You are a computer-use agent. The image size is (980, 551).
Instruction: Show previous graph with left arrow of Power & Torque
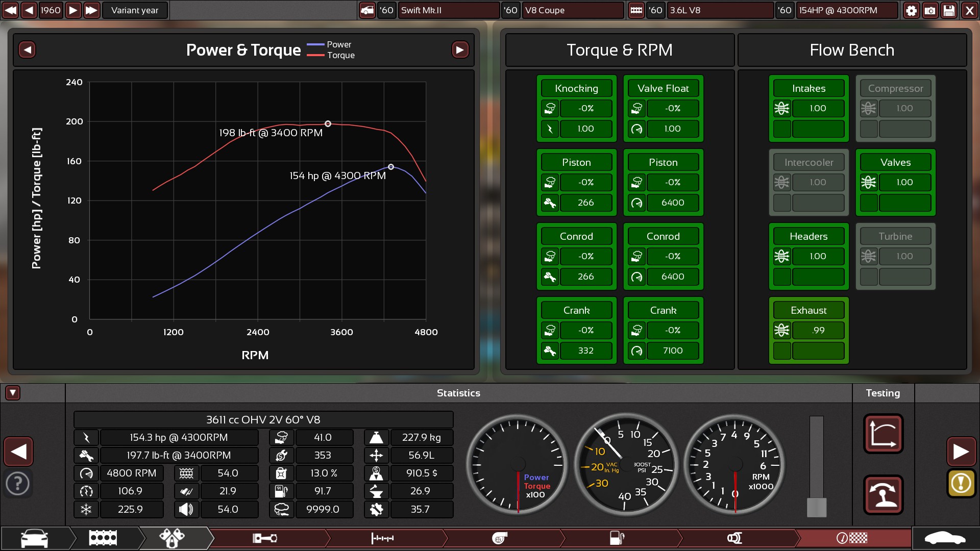coord(27,49)
